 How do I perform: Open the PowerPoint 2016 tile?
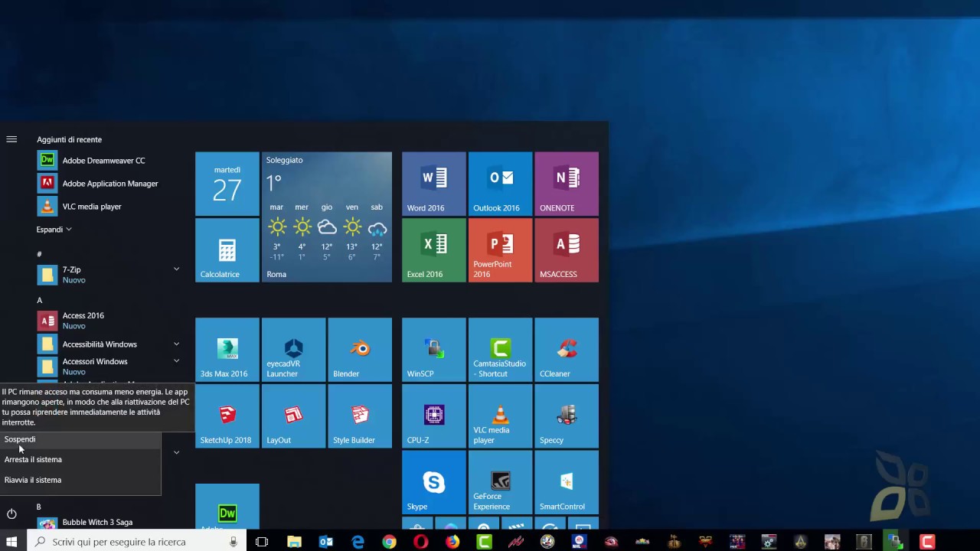tap(500, 250)
